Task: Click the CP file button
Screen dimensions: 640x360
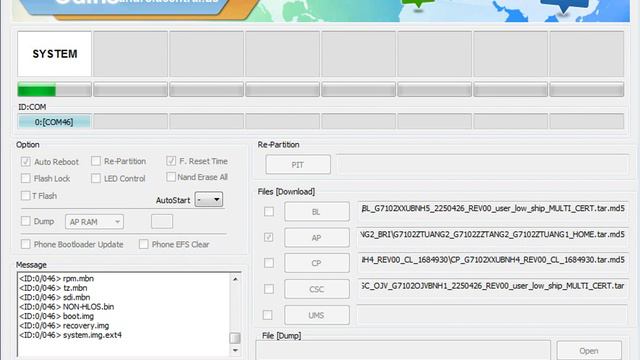Action: point(317,263)
